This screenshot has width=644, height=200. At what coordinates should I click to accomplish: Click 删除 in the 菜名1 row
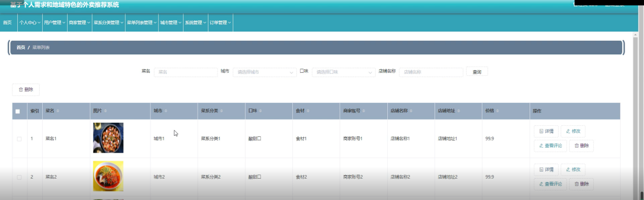(x=581, y=146)
